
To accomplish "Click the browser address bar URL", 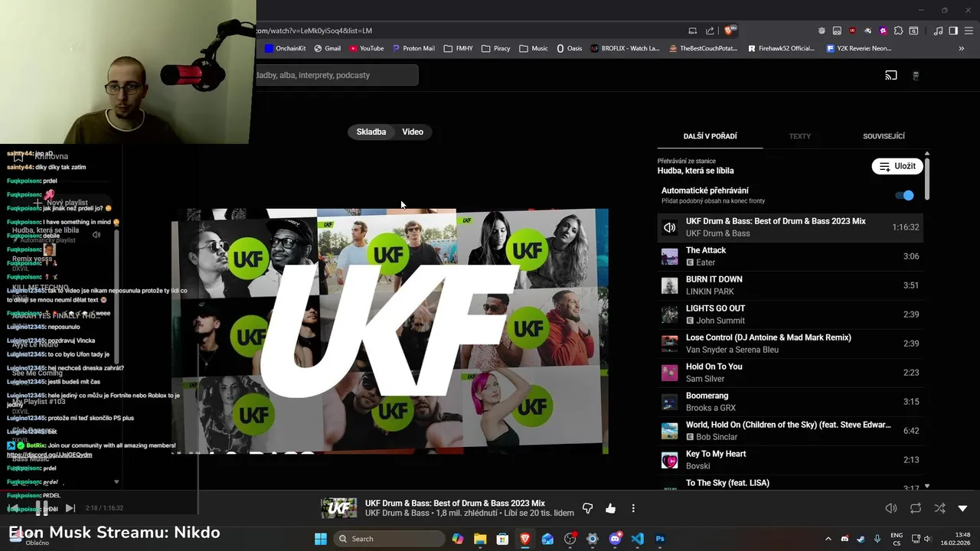I will (314, 31).
